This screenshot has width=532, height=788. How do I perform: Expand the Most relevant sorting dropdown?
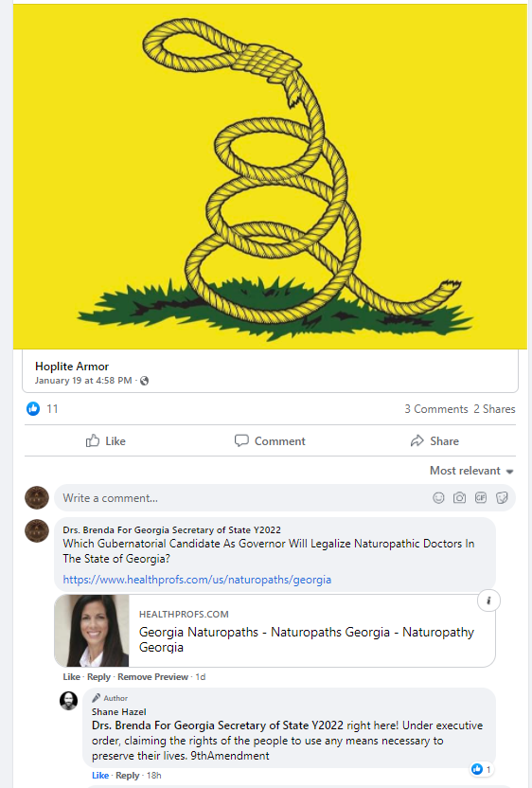471,471
